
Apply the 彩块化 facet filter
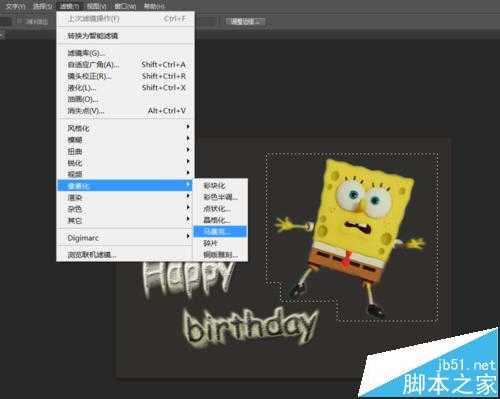[x=220, y=185]
